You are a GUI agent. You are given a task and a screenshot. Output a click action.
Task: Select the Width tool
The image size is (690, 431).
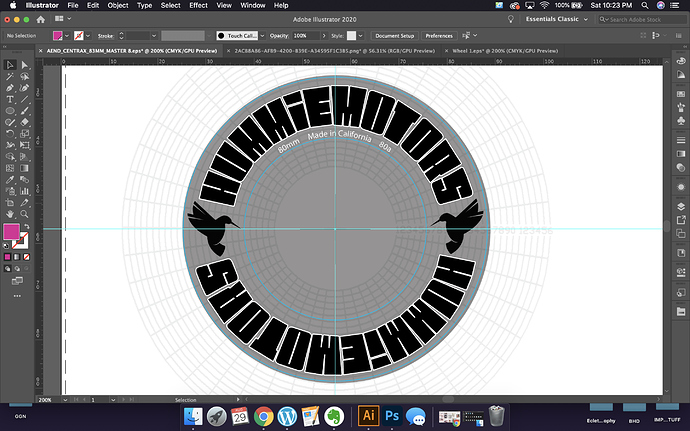(10, 145)
